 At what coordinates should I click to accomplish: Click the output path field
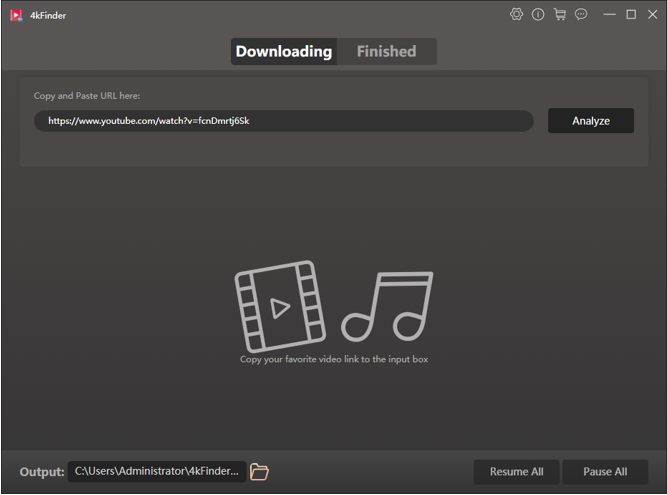[157, 472]
